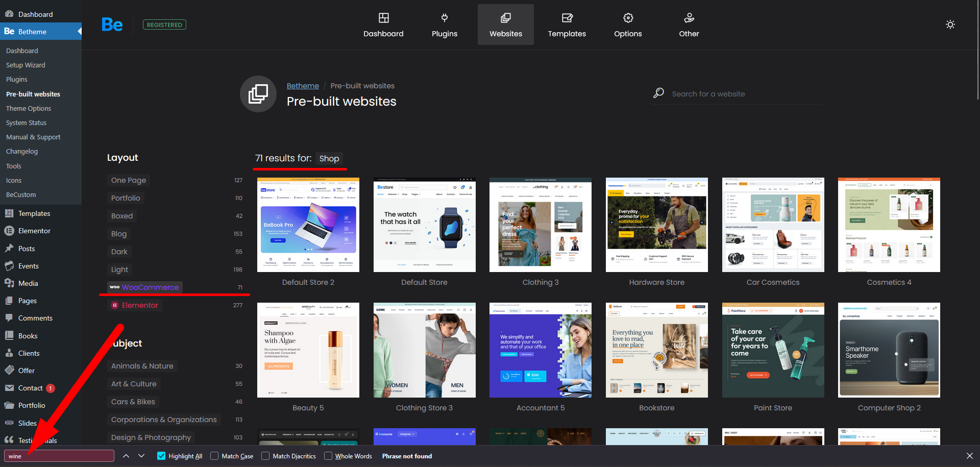Image resolution: width=980 pixels, height=467 pixels.
Task: Jump to the next find match arrow
Action: coord(141,456)
